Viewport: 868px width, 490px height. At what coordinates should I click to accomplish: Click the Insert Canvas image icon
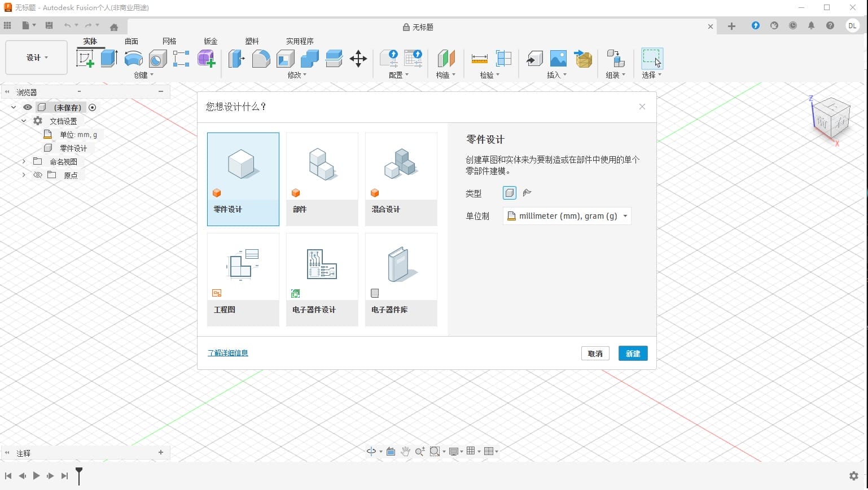[x=558, y=58]
